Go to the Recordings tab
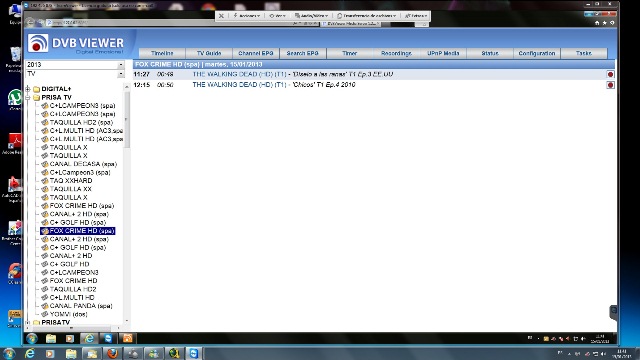Viewport: 640px width, 360px height. tap(396, 53)
